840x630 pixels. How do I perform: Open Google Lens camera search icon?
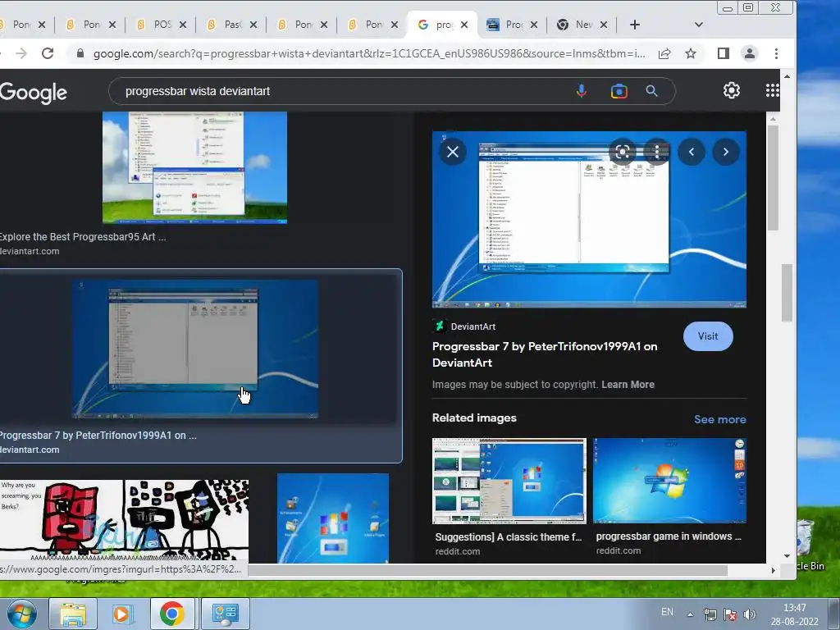point(619,91)
